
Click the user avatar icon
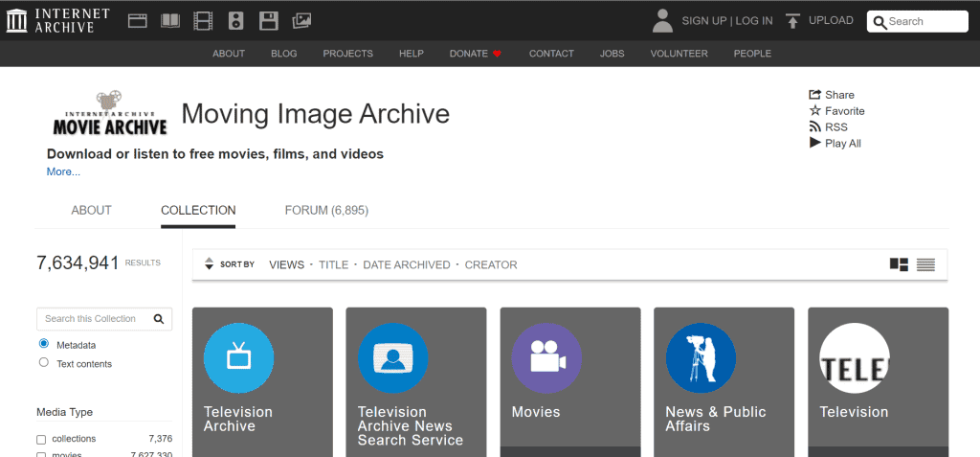662,21
